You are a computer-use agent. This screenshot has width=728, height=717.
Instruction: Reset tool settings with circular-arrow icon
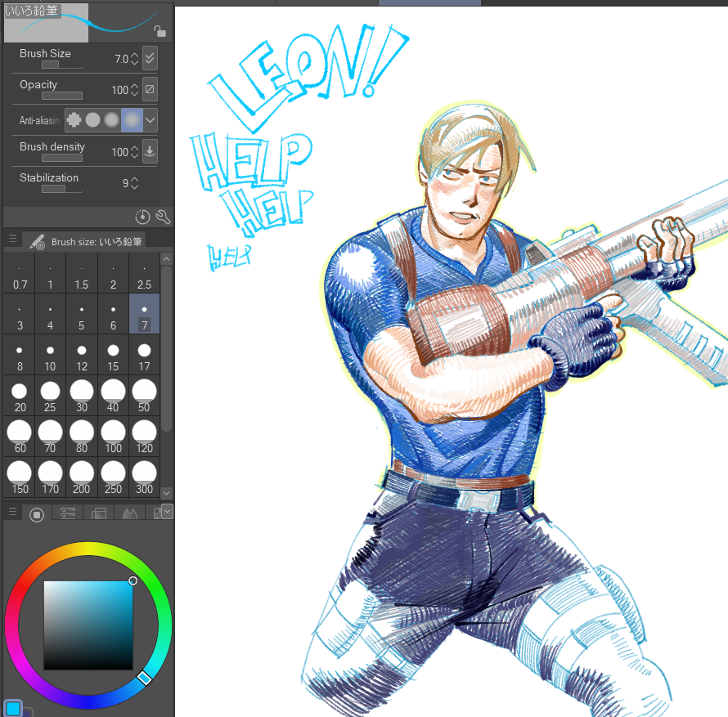click(x=142, y=217)
